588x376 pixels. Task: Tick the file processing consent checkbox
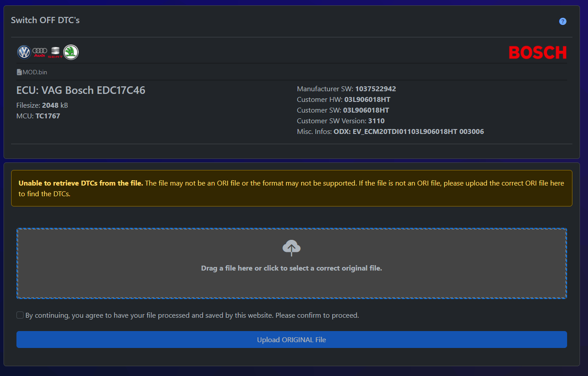click(x=20, y=315)
